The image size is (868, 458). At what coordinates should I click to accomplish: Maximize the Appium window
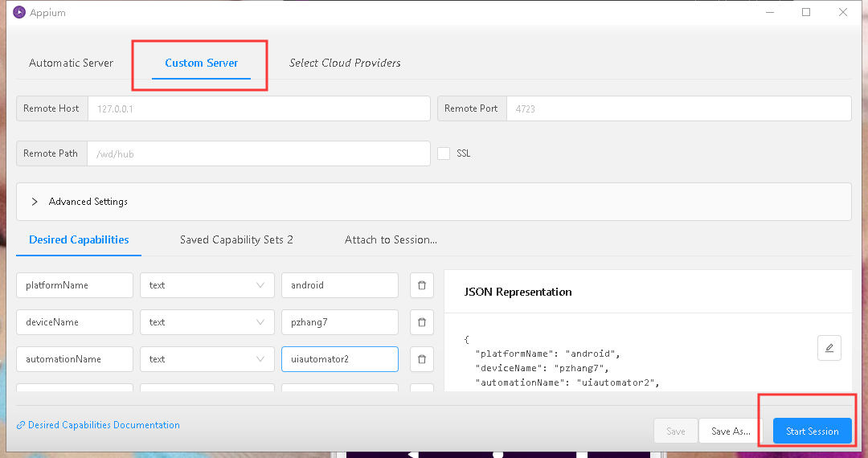point(806,12)
